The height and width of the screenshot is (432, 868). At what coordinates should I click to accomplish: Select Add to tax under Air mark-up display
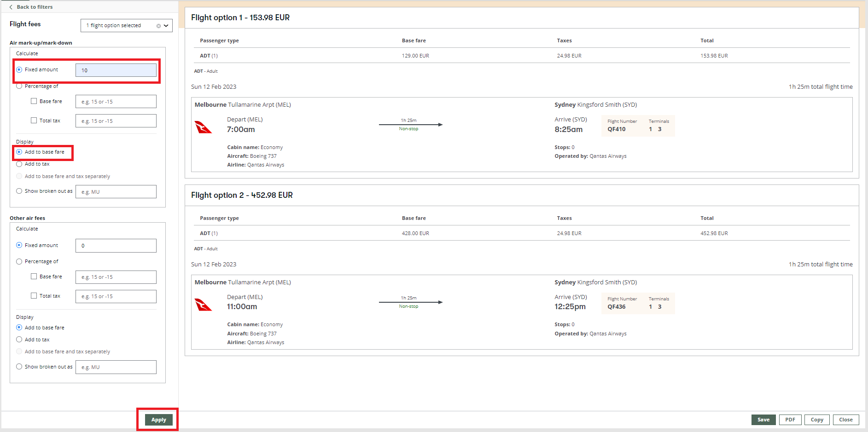[x=19, y=164]
